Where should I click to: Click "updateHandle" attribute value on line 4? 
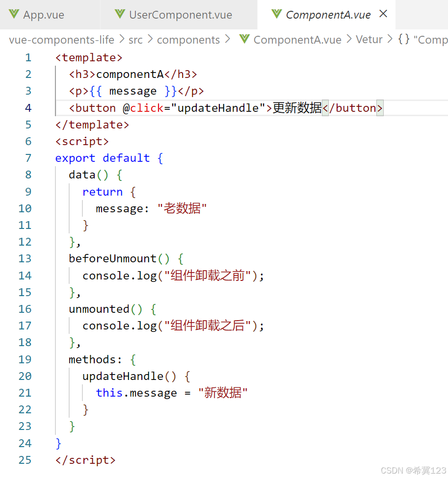[218, 108]
